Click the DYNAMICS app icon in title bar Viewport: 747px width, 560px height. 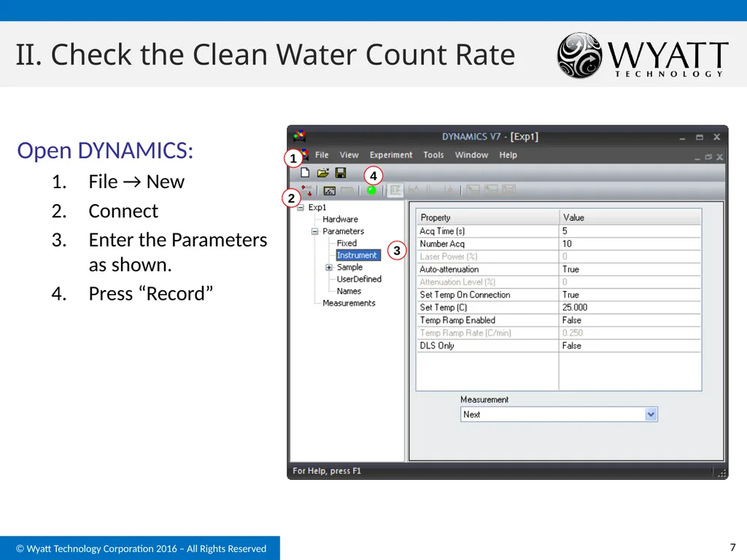click(300, 136)
